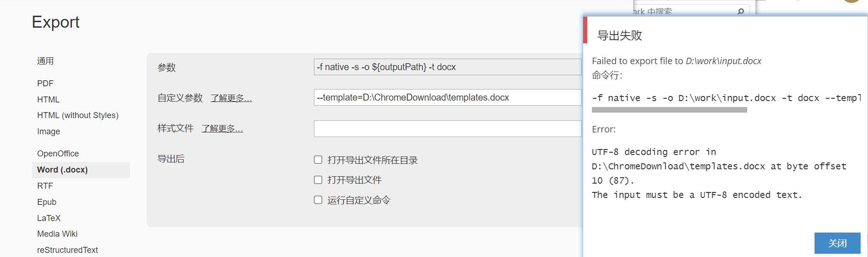Click the command-line horizontal scrollbar

(669, 110)
